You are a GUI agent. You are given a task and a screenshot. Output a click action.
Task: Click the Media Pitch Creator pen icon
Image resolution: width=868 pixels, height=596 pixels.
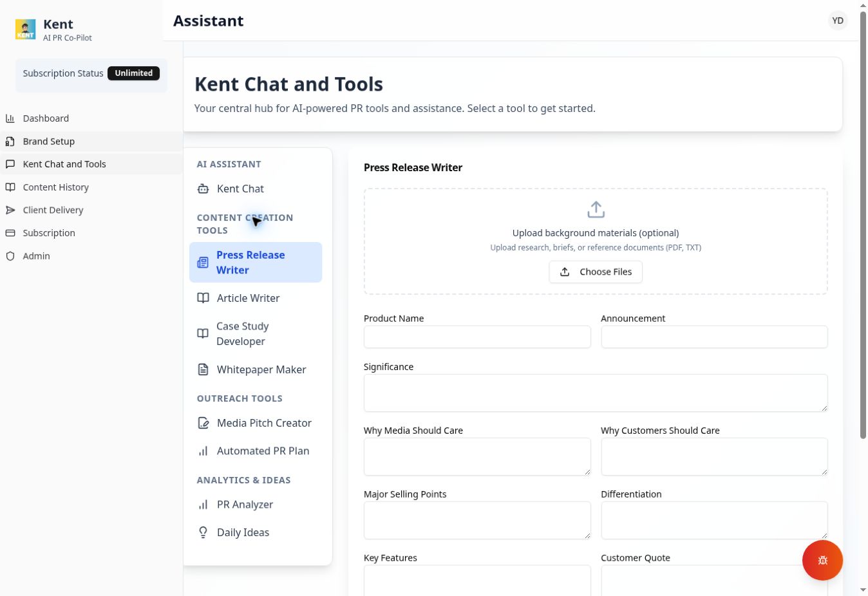(203, 423)
